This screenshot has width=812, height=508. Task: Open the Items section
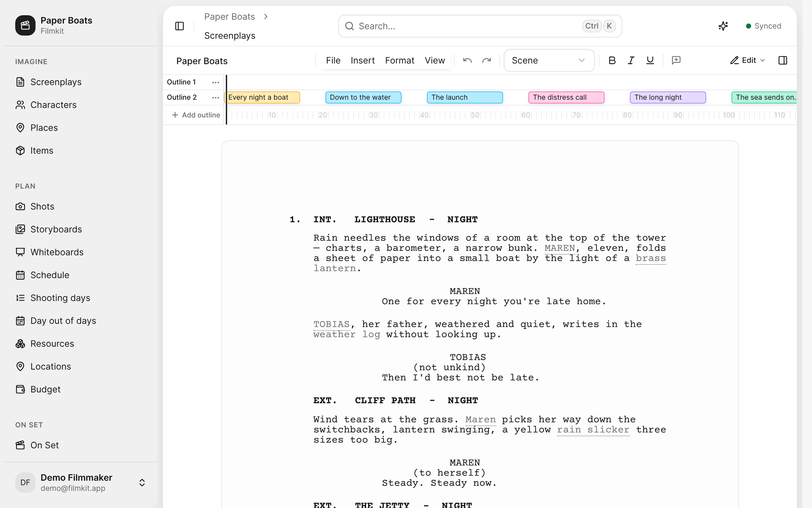(x=81, y=150)
